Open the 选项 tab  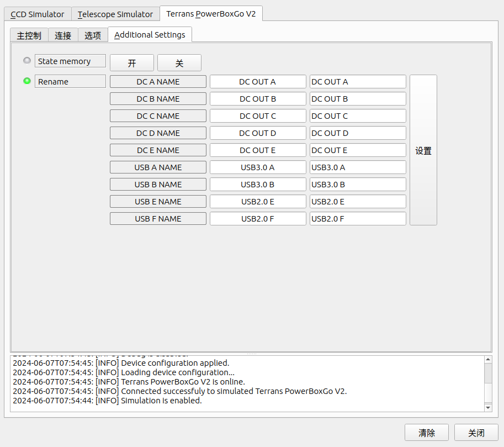[93, 35]
